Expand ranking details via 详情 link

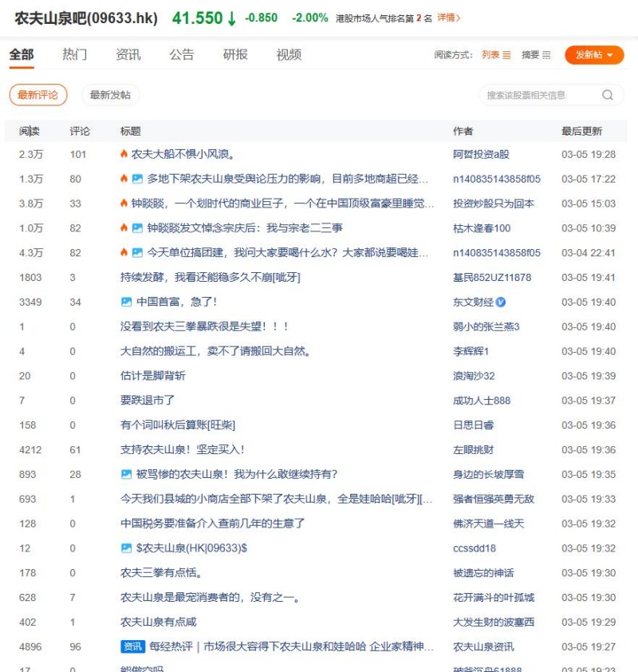448,18
